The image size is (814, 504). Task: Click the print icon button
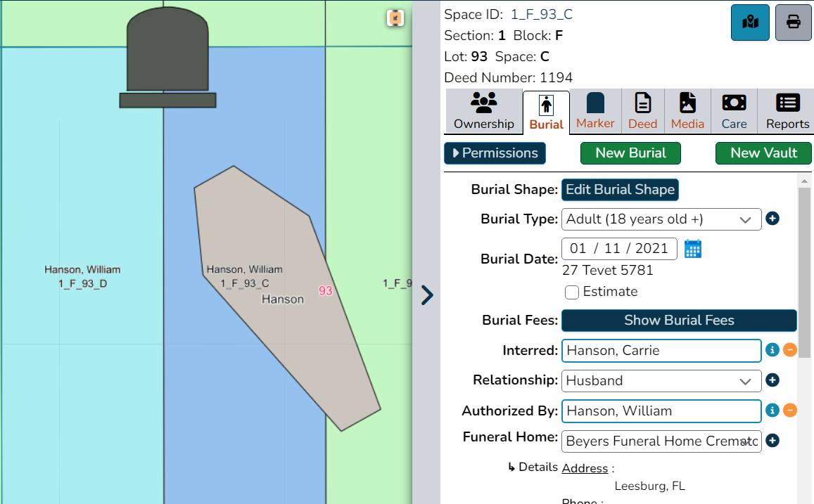click(x=793, y=22)
